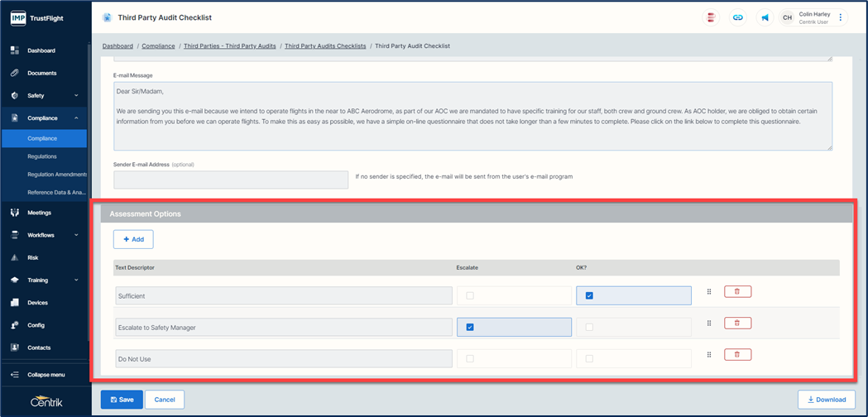The image size is (868, 417).
Task: Grab the reorder handle for Sufficient row
Action: (709, 292)
